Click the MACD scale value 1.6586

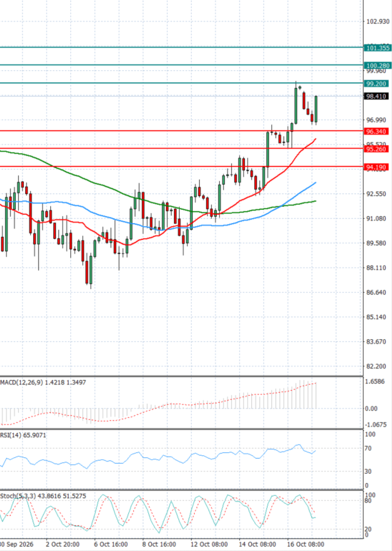click(375, 382)
